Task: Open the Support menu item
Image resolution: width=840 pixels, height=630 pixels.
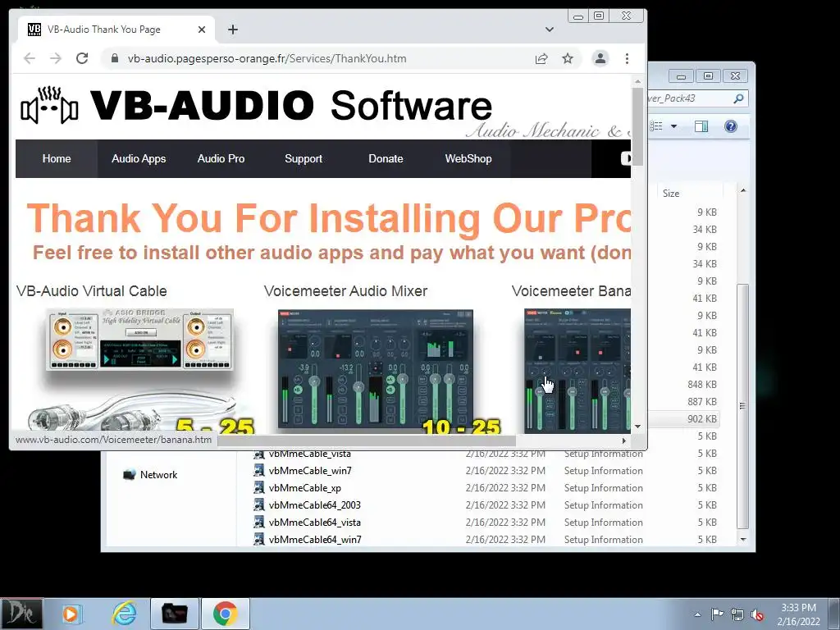Action: (x=304, y=158)
